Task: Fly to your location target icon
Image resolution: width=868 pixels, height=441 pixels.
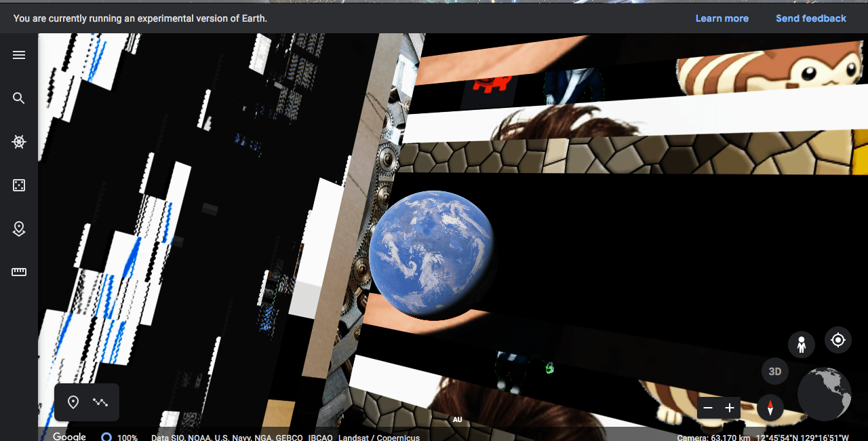Action: [838, 340]
